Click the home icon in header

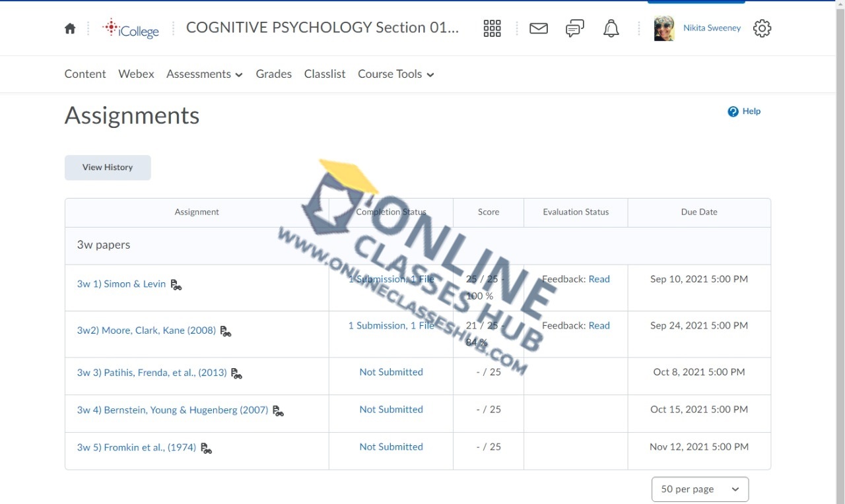point(70,28)
